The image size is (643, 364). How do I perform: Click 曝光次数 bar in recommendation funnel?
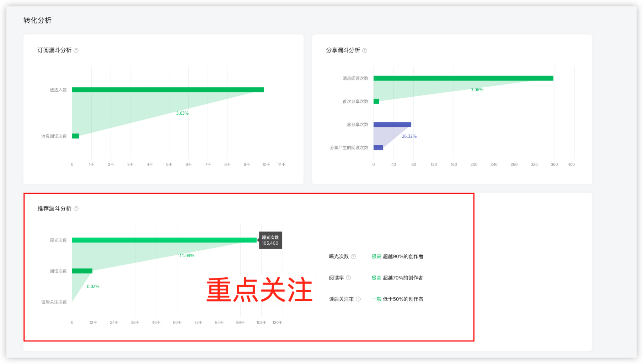tap(164, 240)
